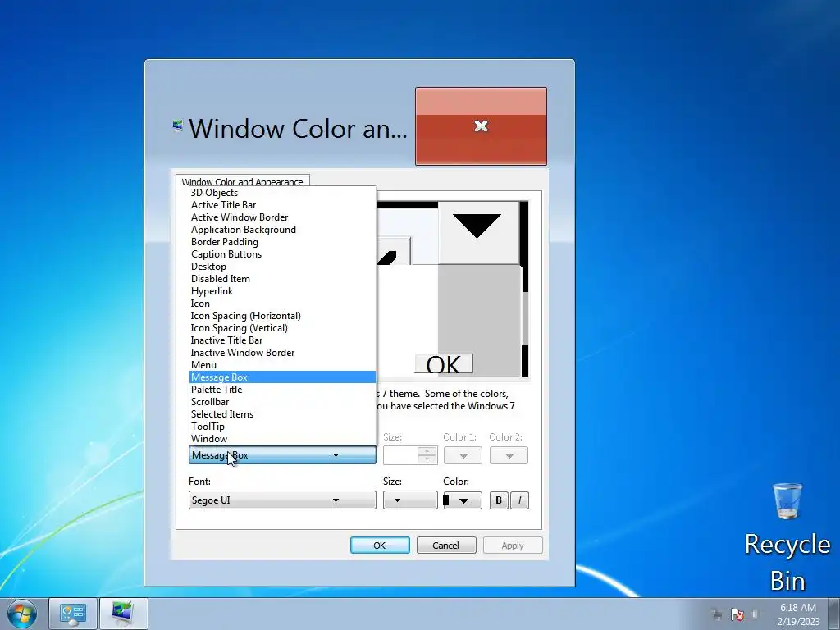The height and width of the screenshot is (630, 840).
Task: Confirm with the dialog OK button
Action: click(x=380, y=546)
